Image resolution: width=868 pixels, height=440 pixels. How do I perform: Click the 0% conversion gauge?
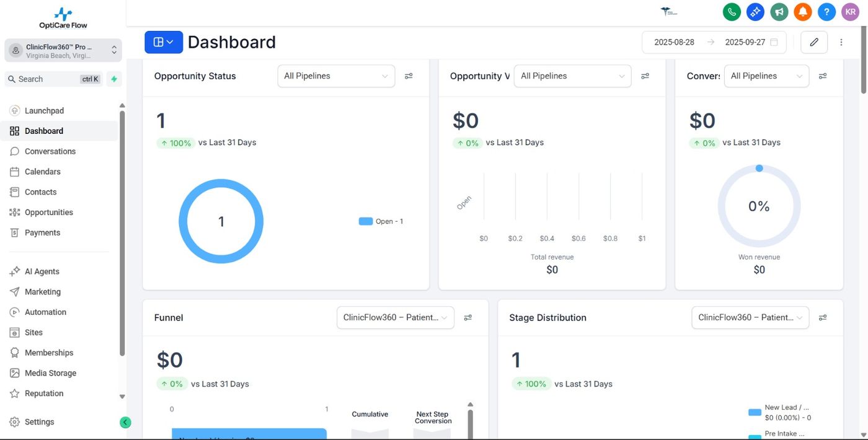[759, 206]
